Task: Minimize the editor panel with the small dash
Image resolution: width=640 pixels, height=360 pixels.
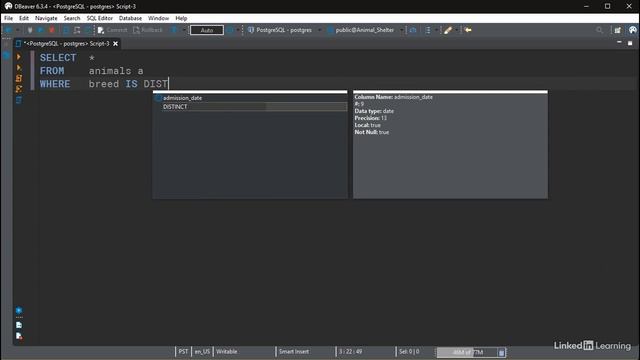Action: point(619,42)
